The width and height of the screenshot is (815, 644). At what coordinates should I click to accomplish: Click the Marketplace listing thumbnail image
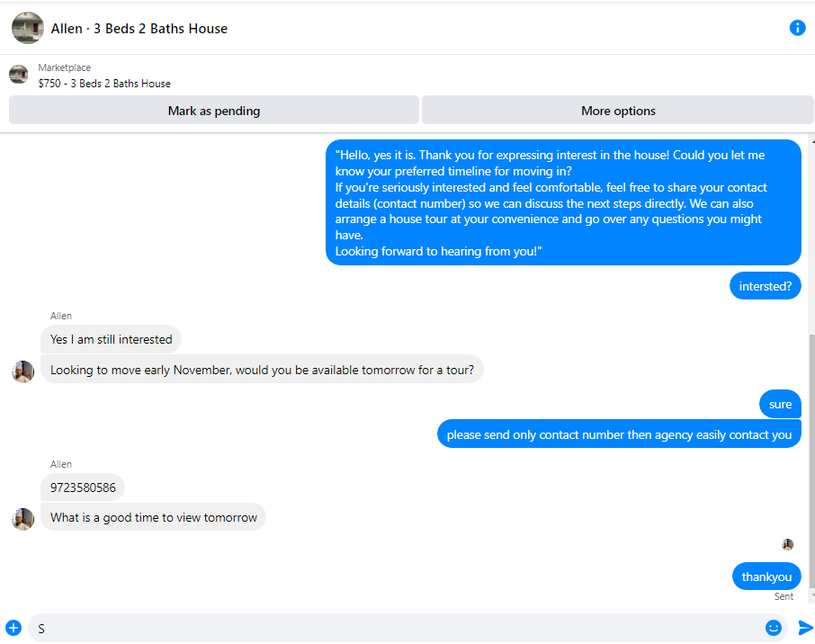[19, 75]
